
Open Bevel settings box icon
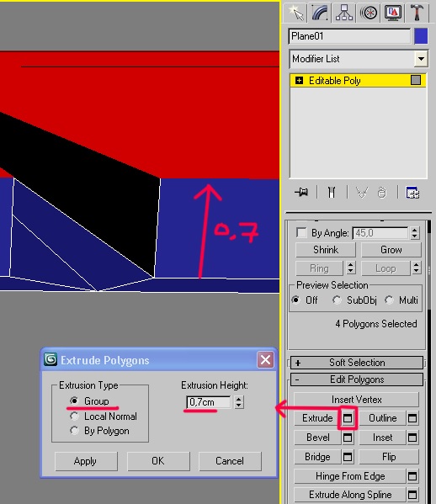coord(348,438)
